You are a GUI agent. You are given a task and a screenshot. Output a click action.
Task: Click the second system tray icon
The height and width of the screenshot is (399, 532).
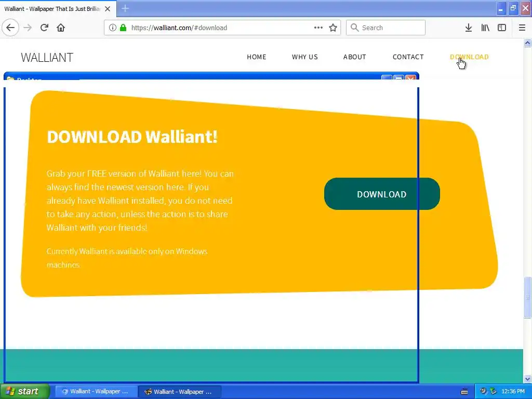(x=494, y=391)
